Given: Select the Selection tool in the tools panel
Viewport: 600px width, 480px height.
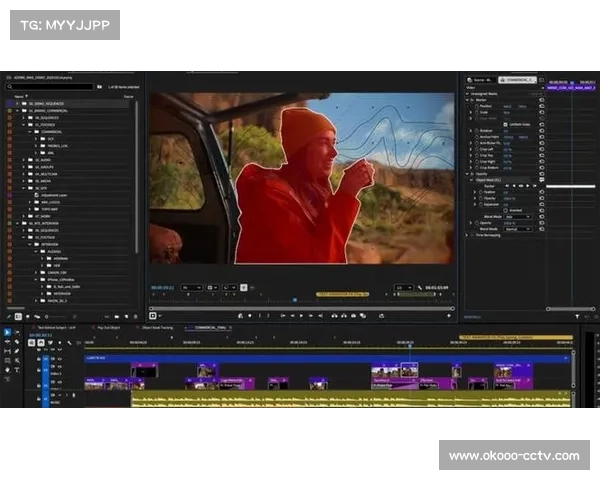Looking at the screenshot, I should 7,332.
